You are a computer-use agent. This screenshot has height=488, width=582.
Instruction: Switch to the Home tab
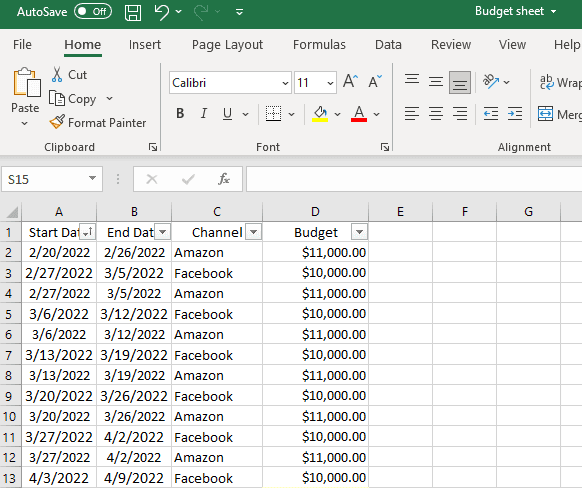(x=82, y=45)
